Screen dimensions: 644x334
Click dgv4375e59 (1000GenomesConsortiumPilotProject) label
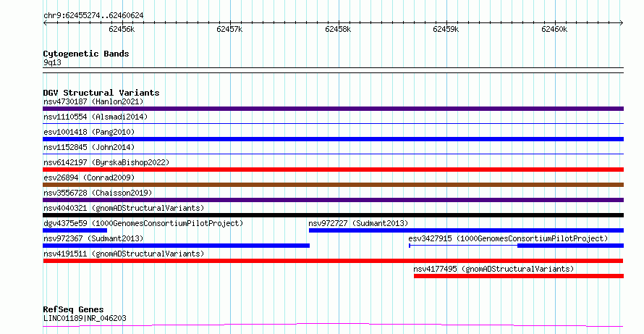[x=143, y=223]
